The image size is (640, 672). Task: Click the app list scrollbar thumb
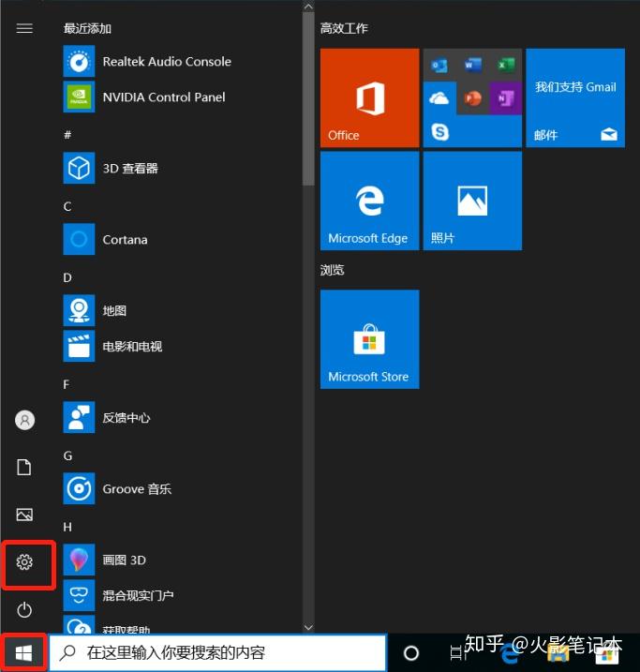(x=308, y=98)
